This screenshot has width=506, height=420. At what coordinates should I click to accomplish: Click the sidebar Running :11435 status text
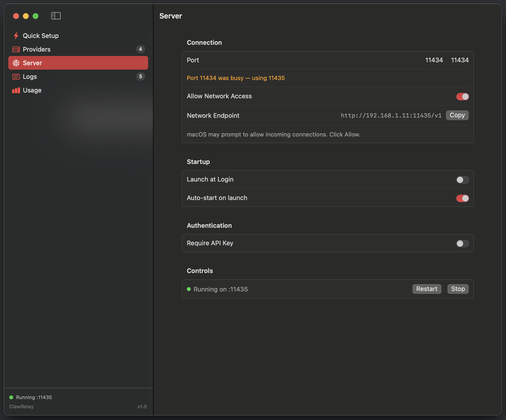[34, 397]
